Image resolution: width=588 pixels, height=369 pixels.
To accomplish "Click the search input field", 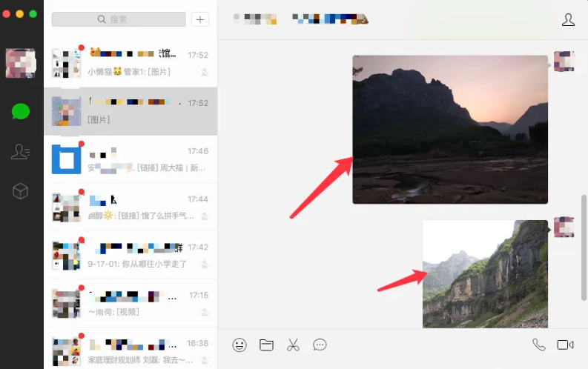I will coord(119,19).
